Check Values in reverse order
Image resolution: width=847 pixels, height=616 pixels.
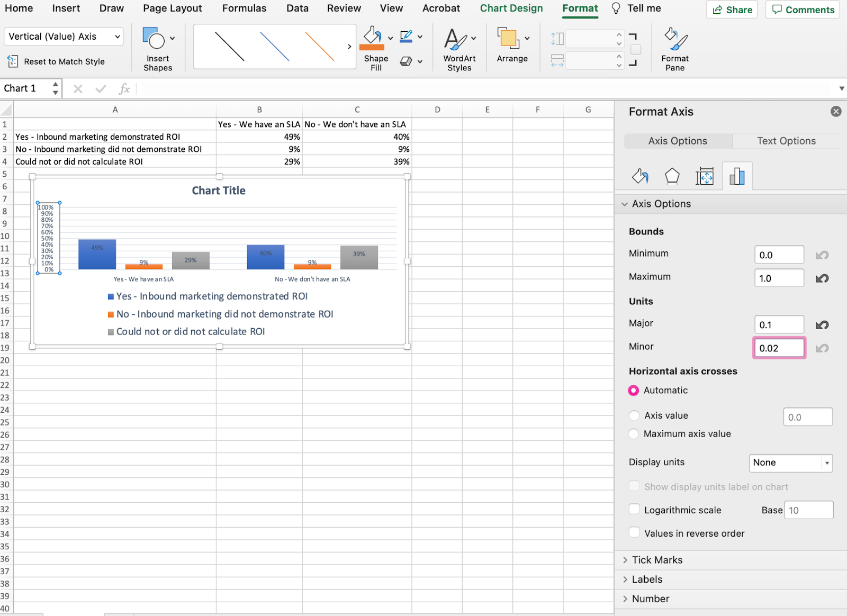pyautogui.click(x=634, y=532)
